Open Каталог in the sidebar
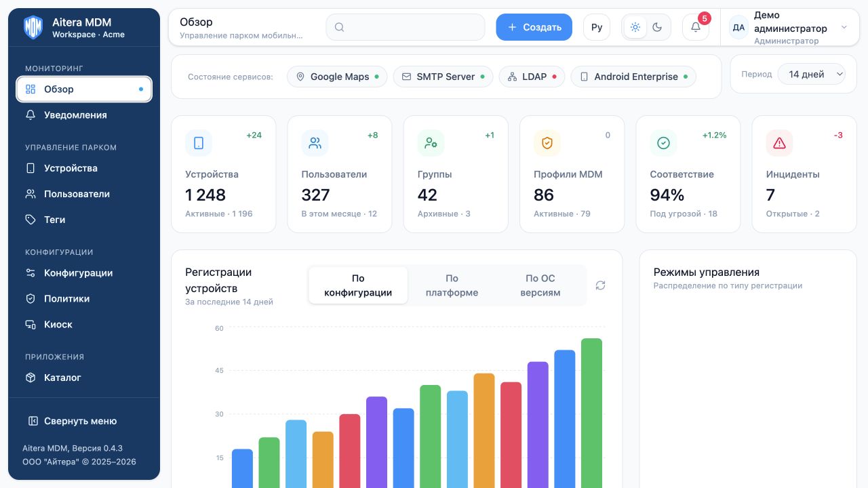 [84, 378]
